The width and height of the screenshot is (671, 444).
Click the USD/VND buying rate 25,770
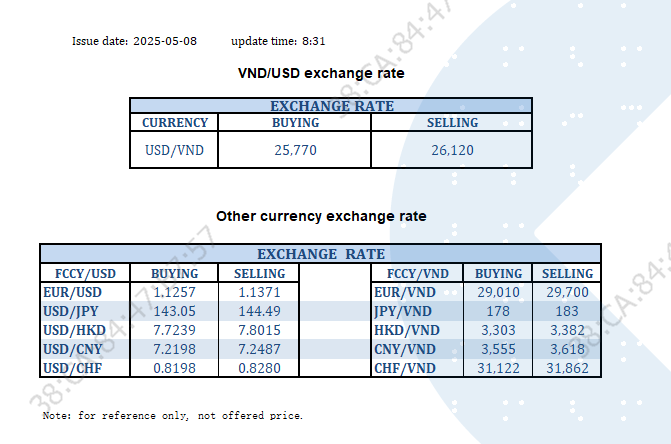tap(295, 151)
